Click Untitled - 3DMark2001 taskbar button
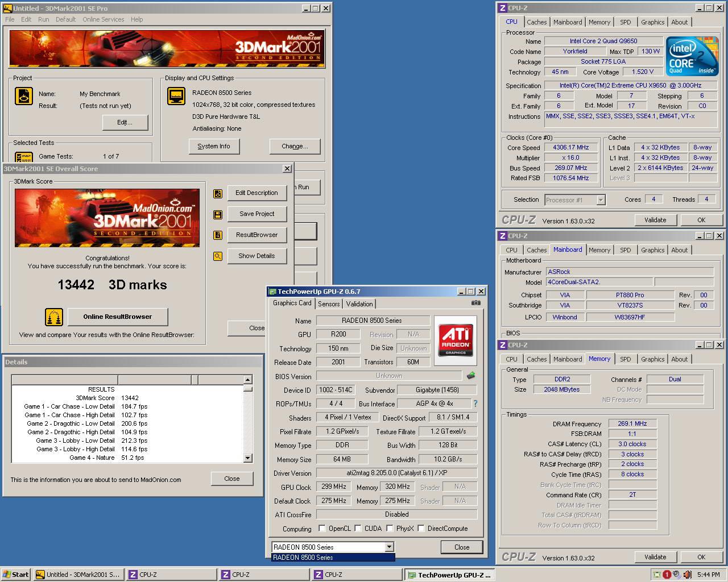 pos(77,575)
